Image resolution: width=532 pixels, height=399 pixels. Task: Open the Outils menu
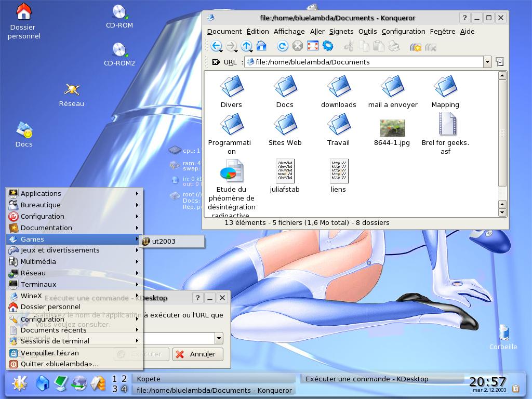tap(367, 32)
